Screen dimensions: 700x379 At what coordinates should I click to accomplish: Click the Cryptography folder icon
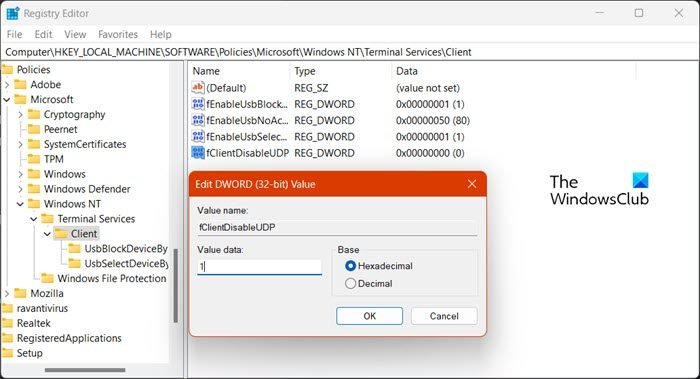click(34, 114)
